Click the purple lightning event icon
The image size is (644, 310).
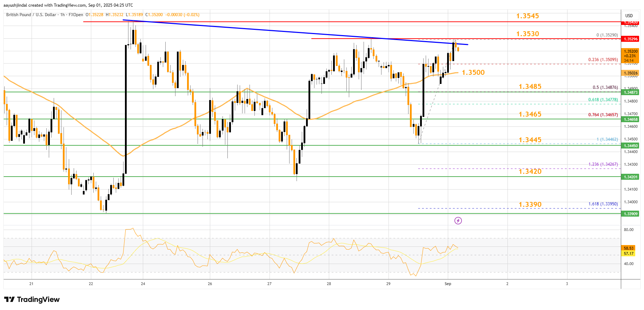[x=458, y=220]
